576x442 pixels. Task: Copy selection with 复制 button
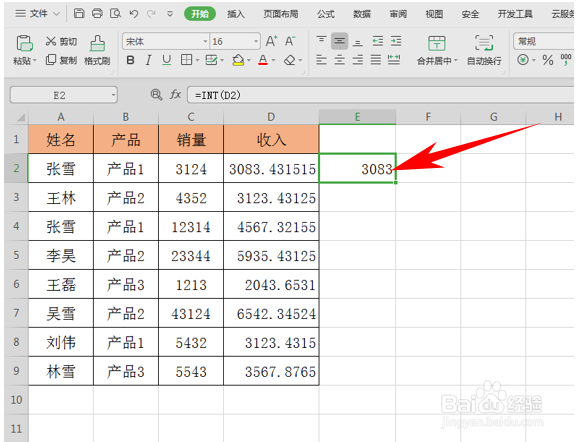coord(61,60)
